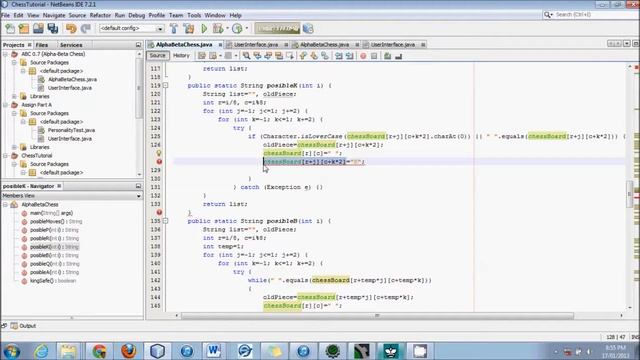The height and width of the screenshot is (360, 640).
Task: Open the Output panel button
Action: coord(24,326)
